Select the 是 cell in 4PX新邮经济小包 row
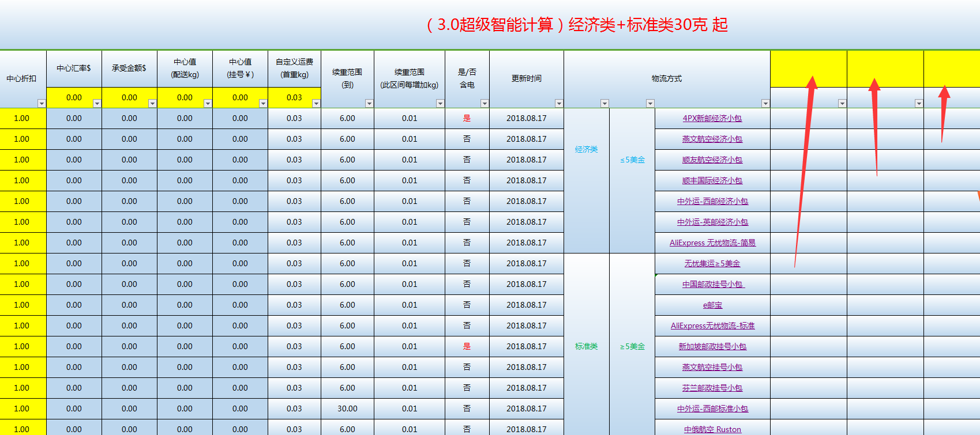 pyautogui.click(x=467, y=118)
